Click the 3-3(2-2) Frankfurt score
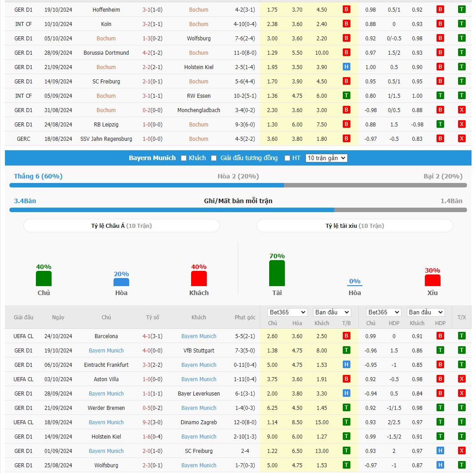This screenshot has width=476, height=474. pos(153,365)
